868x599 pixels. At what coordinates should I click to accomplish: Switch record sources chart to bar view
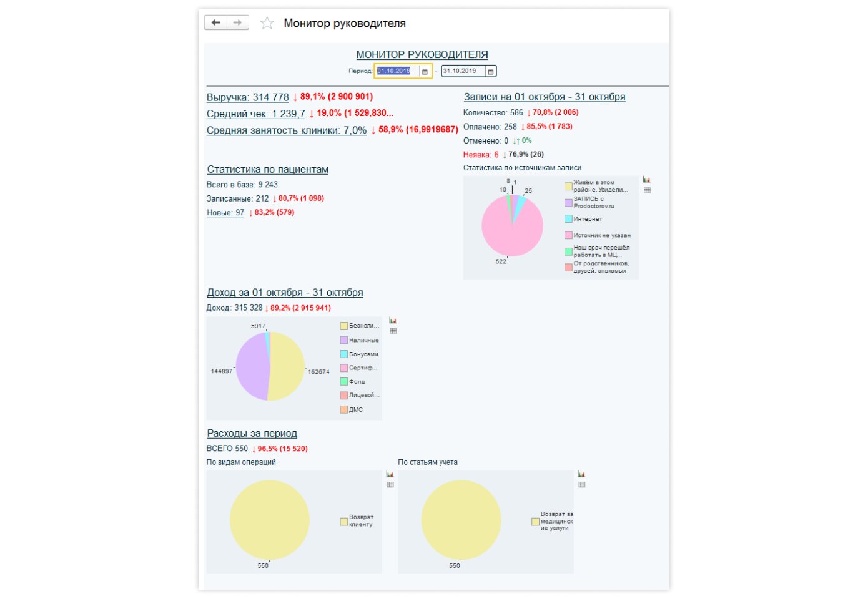(647, 180)
